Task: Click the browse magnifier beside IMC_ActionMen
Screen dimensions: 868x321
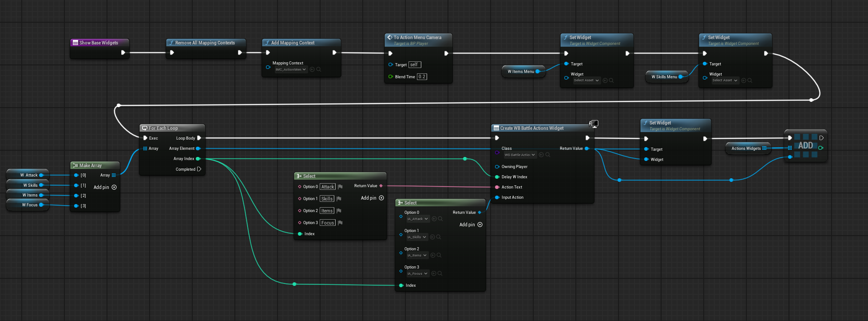Action: tap(319, 69)
